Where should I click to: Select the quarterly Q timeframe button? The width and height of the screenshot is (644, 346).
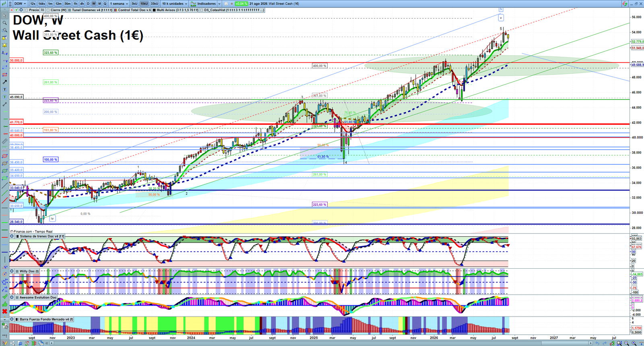coord(105,4)
